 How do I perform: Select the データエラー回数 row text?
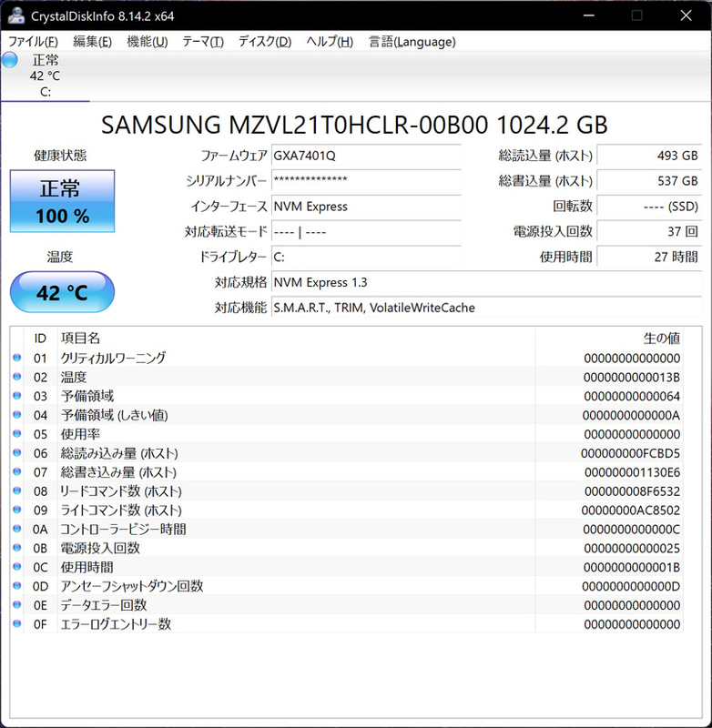[104, 605]
